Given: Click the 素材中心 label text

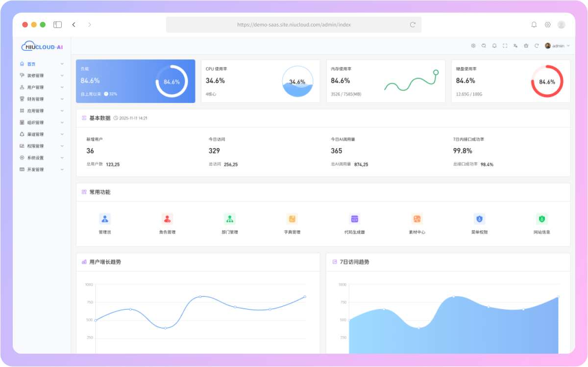Looking at the screenshot, I should click(x=417, y=232).
